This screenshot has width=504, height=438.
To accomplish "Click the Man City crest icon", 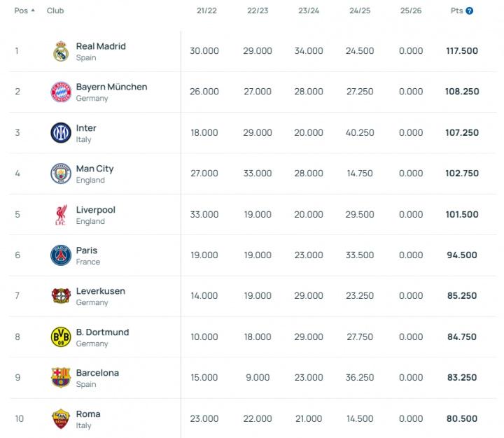I will (x=61, y=174).
